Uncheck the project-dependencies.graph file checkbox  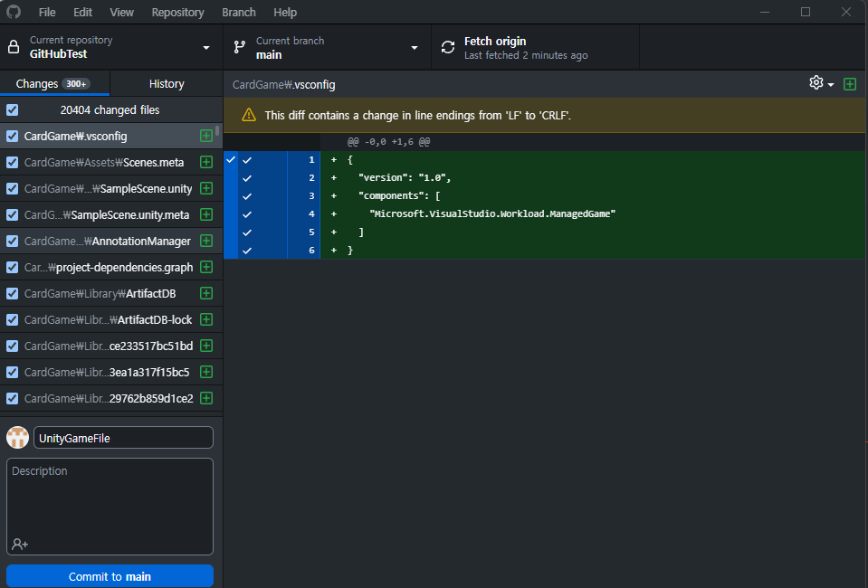pyautogui.click(x=12, y=267)
